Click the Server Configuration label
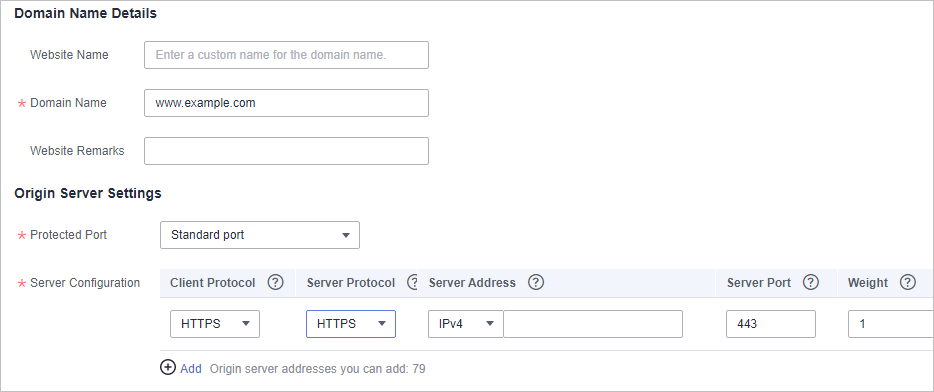 85,282
